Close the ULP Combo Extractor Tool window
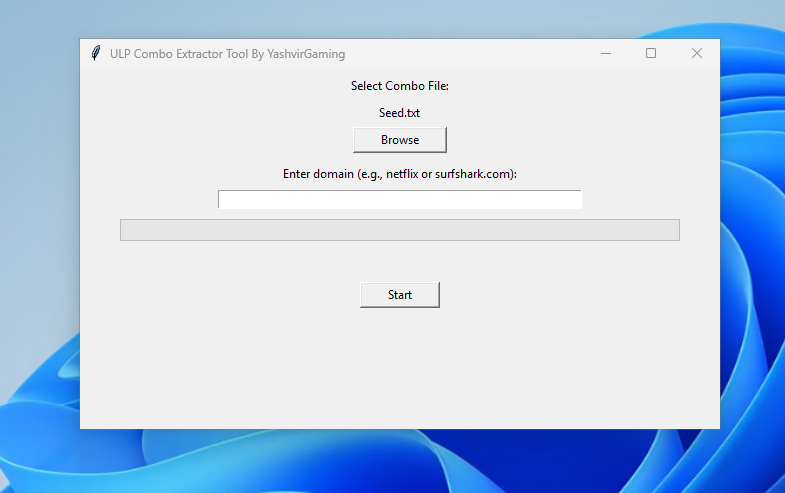This screenshot has width=785, height=493. [x=697, y=53]
